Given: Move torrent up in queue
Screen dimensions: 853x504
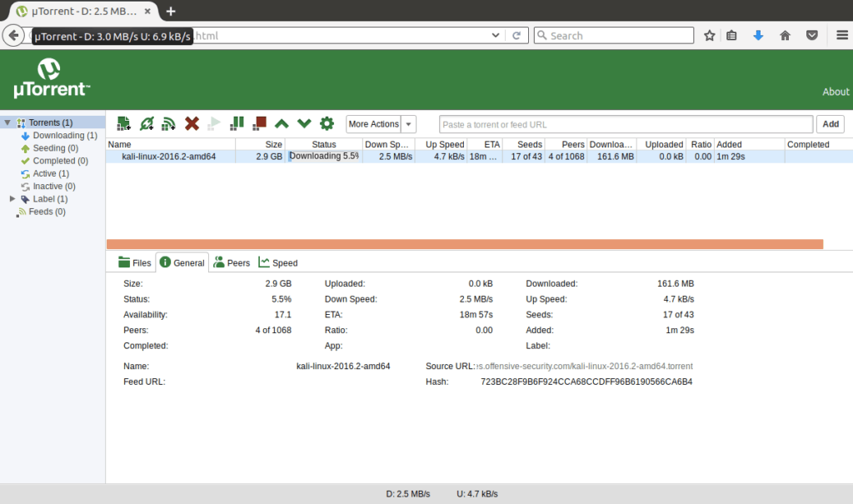Looking at the screenshot, I should 282,123.
